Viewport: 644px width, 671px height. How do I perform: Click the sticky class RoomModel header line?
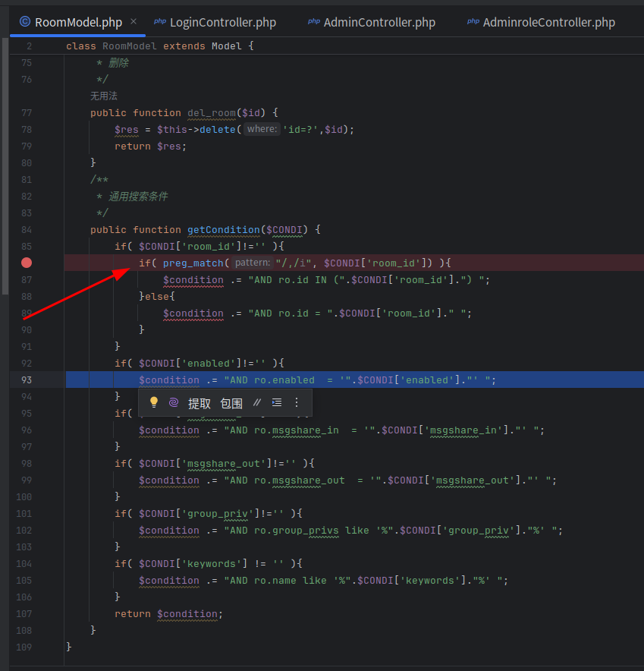(x=160, y=46)
